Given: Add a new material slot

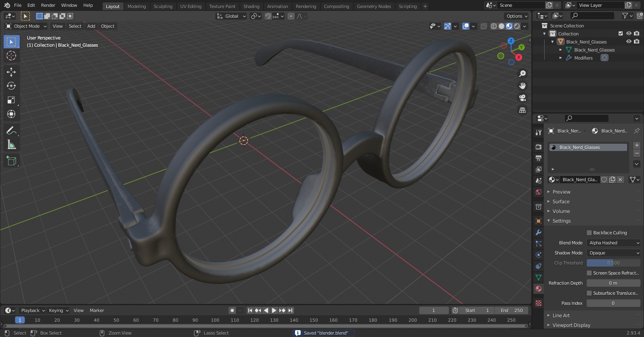Looking at the screenshot, I should point(637,145).
